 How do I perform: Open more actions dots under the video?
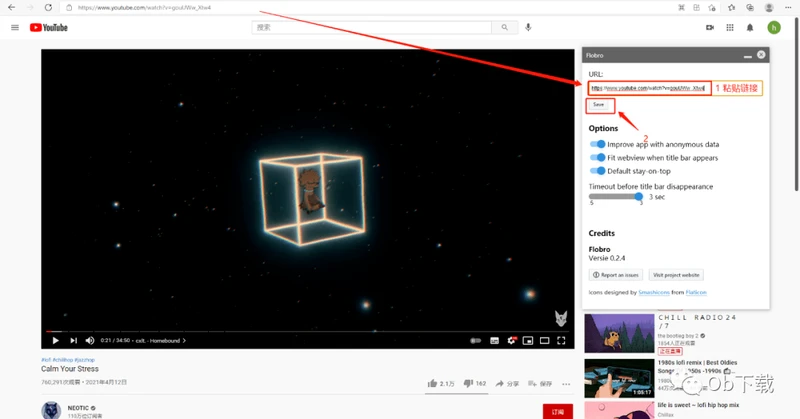(x=566, y=384)
